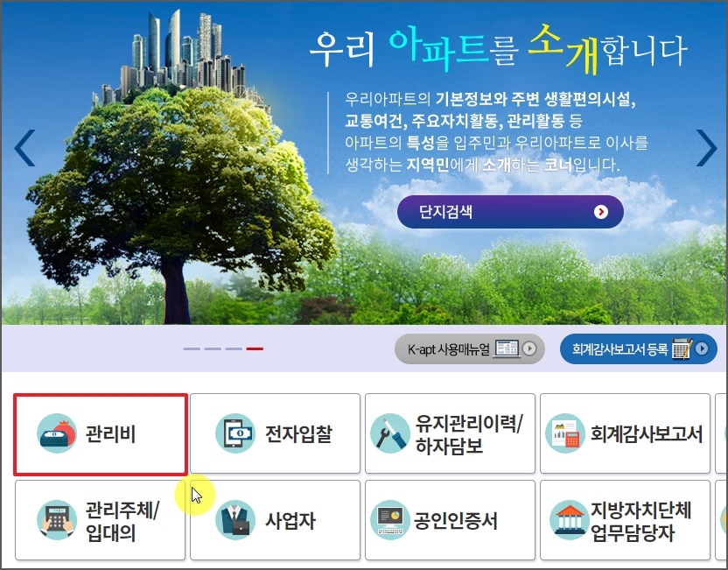Open 회계감사보고서 등록 page
Image resolution: width=728 pixels, height=570 pixels.
click(639, 348)
